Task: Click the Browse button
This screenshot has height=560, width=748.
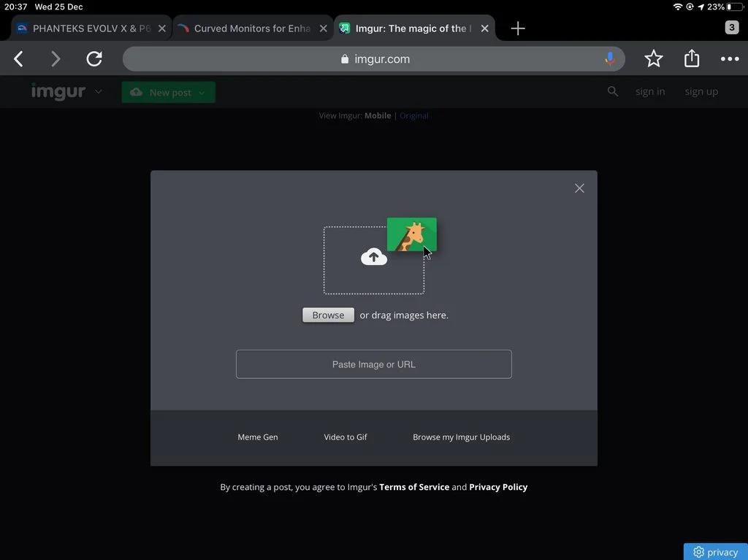Action: click(328, 315)
